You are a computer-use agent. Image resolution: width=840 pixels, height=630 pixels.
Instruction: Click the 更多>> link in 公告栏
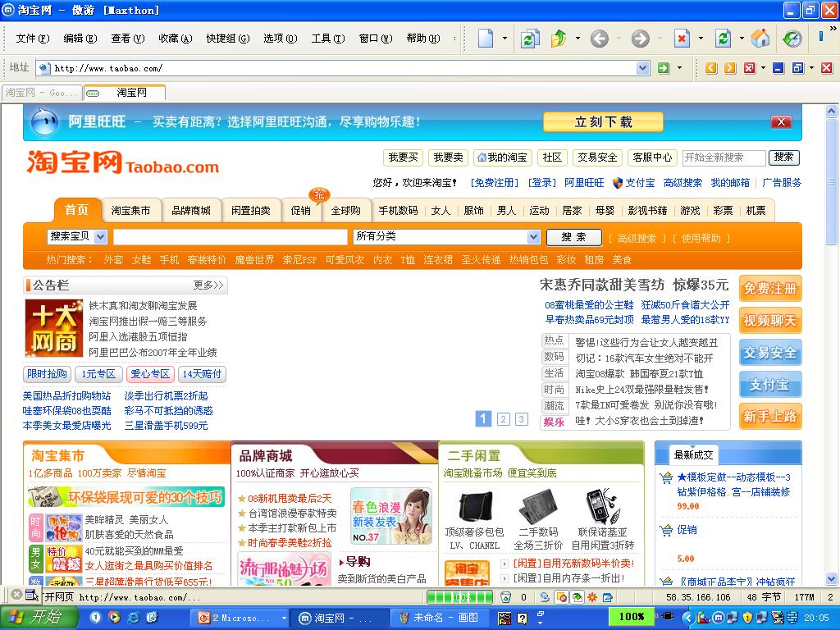click(208, 285)
